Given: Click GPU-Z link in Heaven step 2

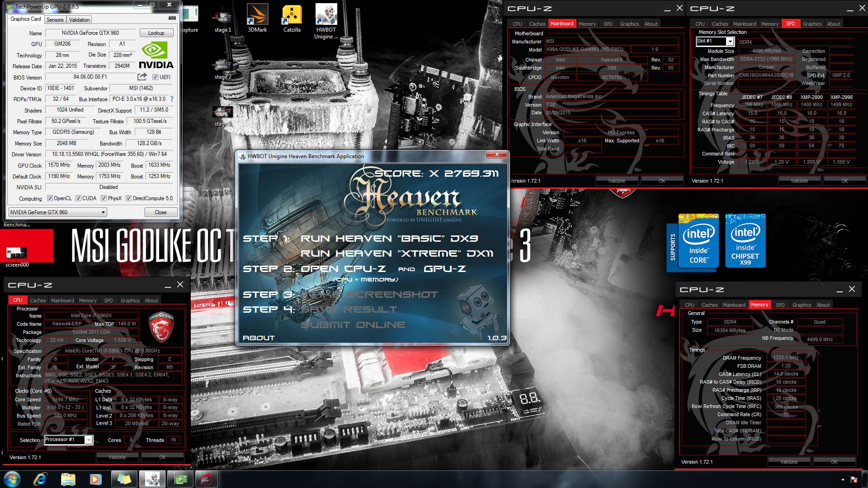Looking at the screenshot, I should pyautogui.click(x=444, y=269).
